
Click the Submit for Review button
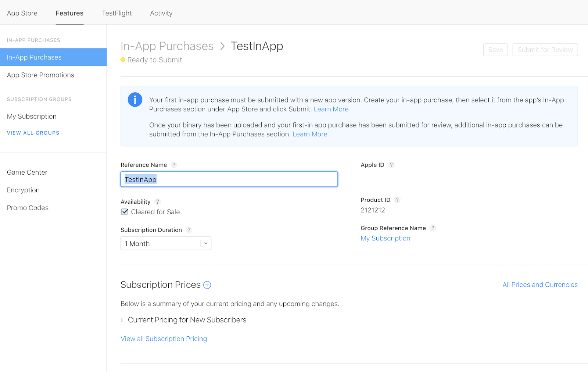pyautogui.click(x=545, y=50)
